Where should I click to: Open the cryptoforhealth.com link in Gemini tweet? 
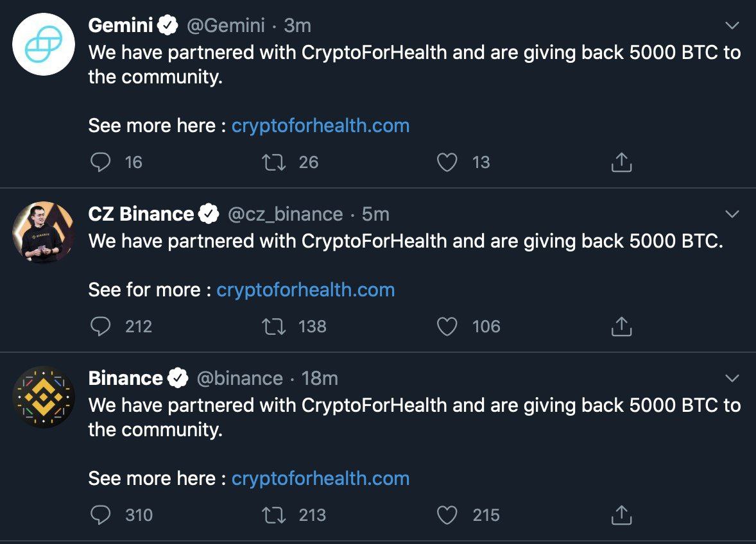tap(320, 125)
